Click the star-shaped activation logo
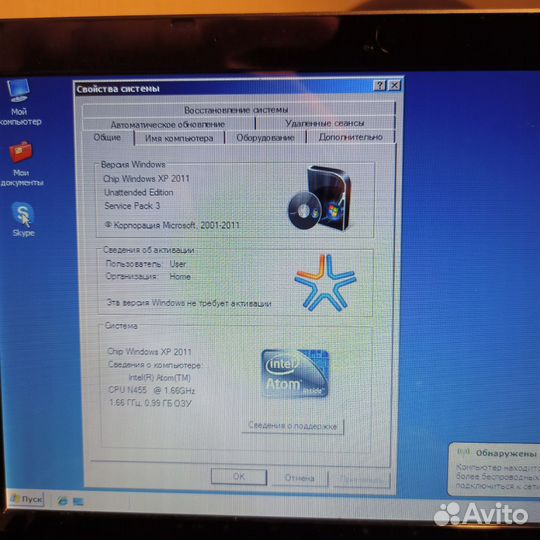 (325, 283)
